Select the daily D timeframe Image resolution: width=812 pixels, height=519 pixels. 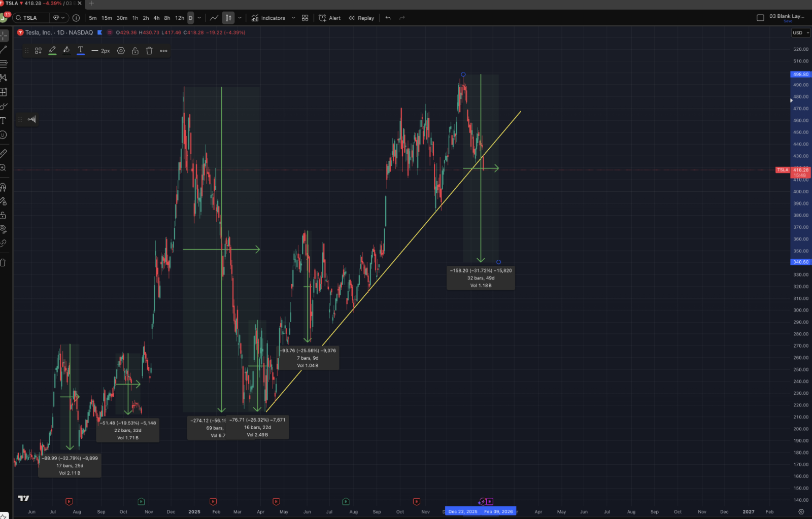coord(191,18)
